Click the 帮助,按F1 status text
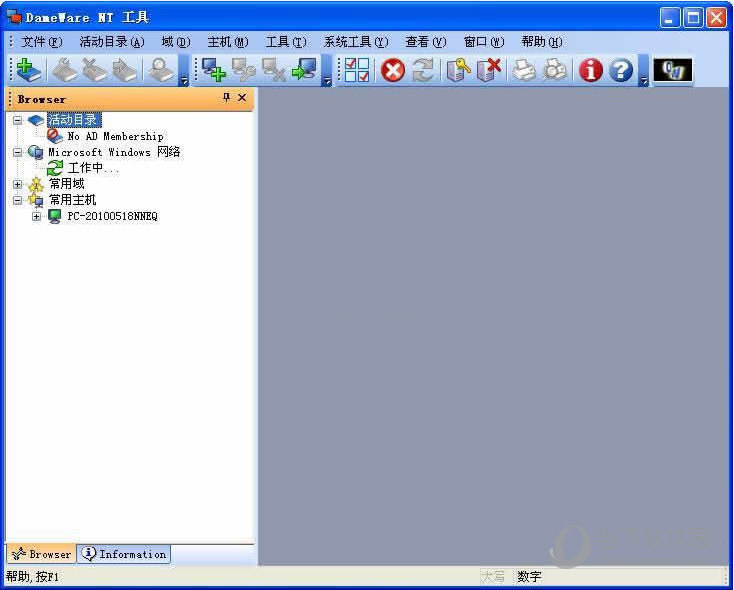The image size is (734, 590). (33, 577)
